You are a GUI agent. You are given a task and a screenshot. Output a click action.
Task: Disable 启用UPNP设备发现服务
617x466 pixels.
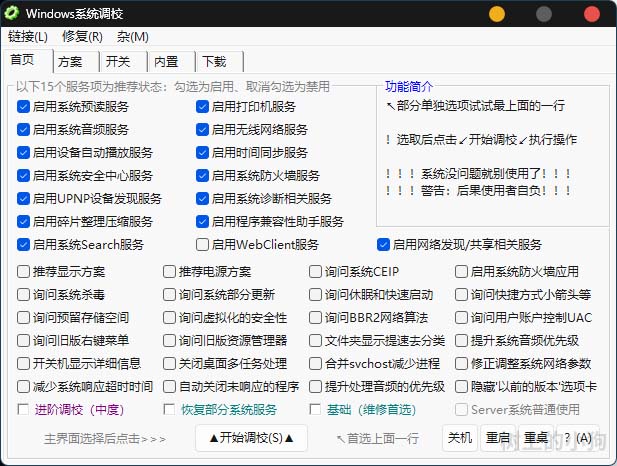(x=23, y=198)
